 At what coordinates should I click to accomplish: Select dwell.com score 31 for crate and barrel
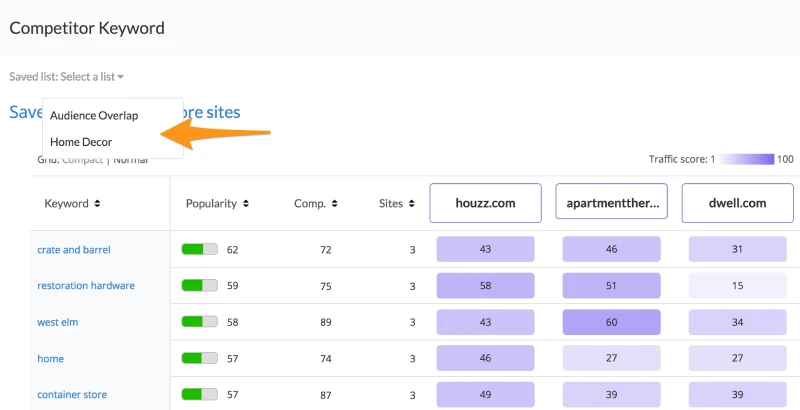(x=737, y=249)
